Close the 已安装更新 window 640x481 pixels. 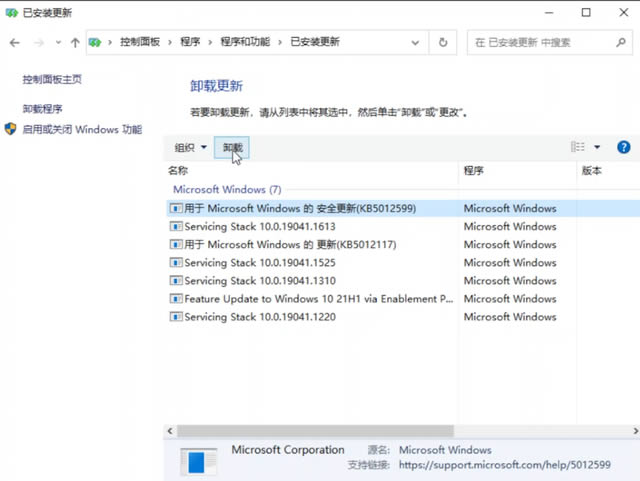click(x=623, y=13)
